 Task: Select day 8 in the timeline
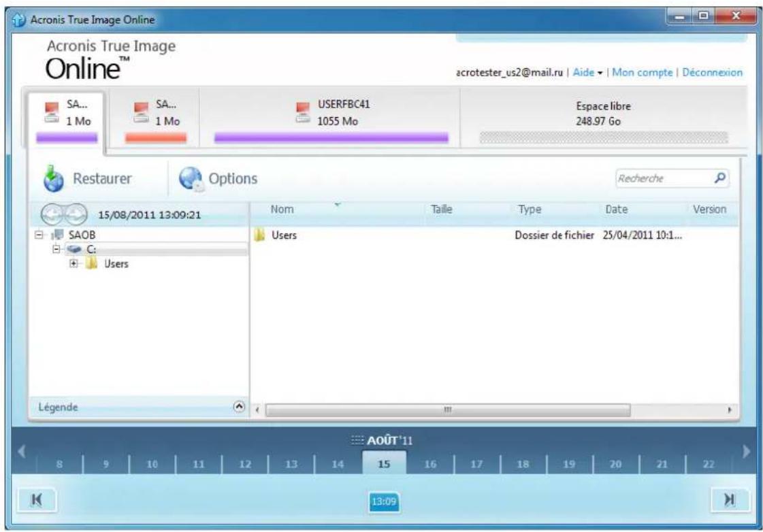coord(59,464)
